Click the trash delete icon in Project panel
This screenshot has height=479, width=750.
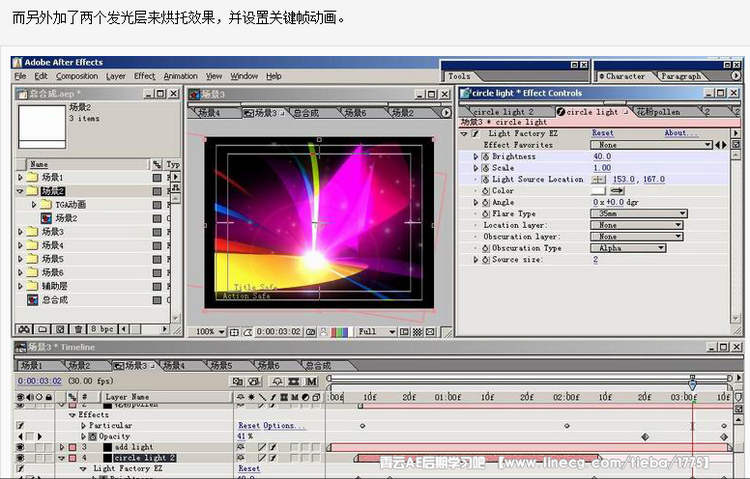point(79,329)
